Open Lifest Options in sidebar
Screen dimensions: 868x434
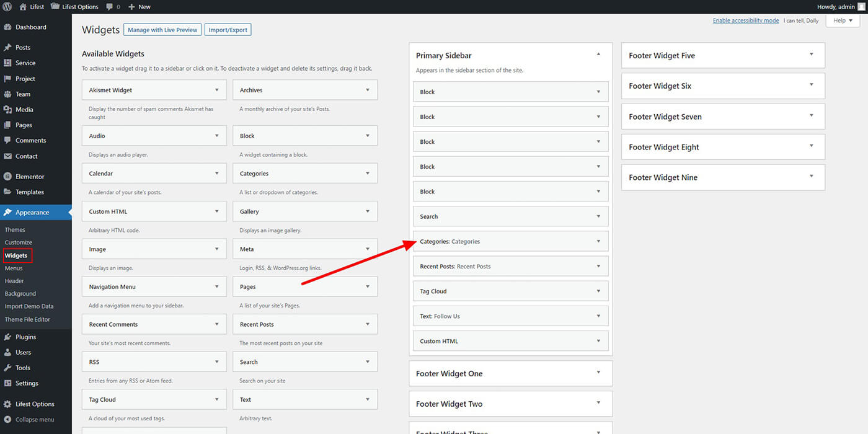pos(36,404)
